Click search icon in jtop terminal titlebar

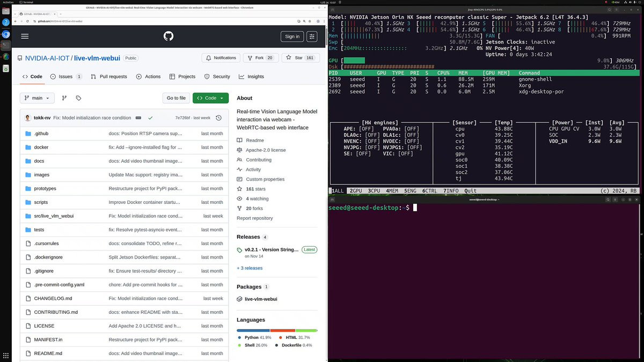[610, 9]
